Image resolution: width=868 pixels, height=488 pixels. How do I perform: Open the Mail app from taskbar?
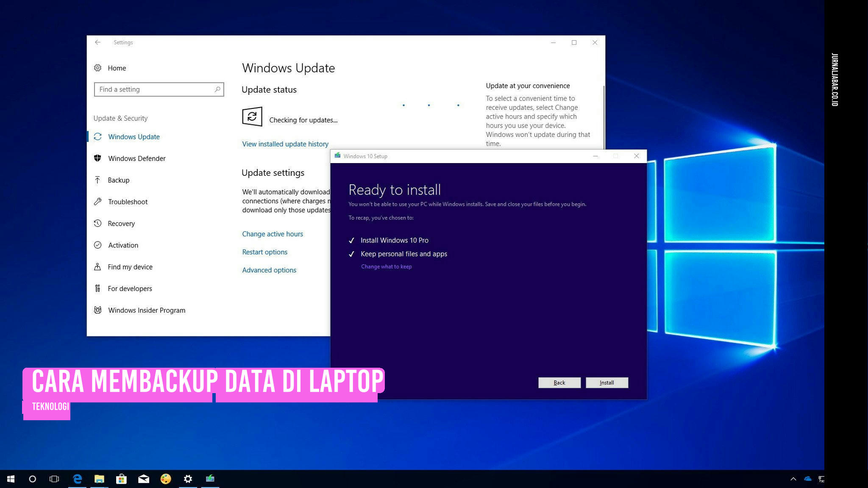click(144, 479)
